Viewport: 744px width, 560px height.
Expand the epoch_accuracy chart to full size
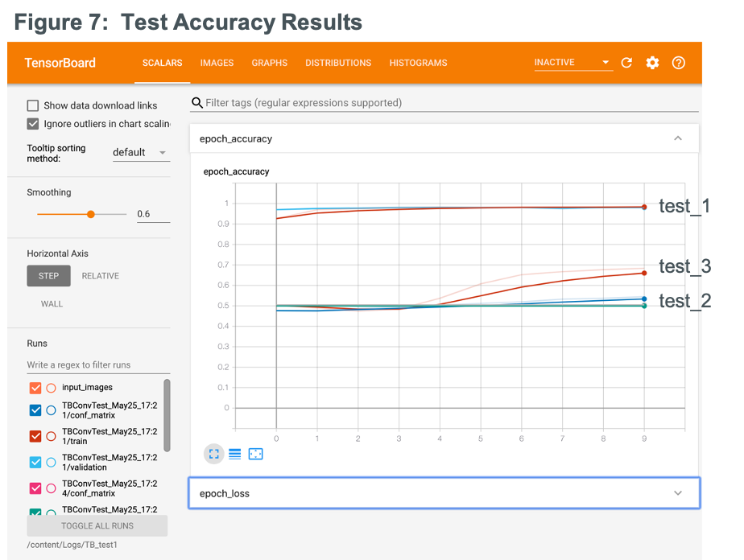point(213,454)
